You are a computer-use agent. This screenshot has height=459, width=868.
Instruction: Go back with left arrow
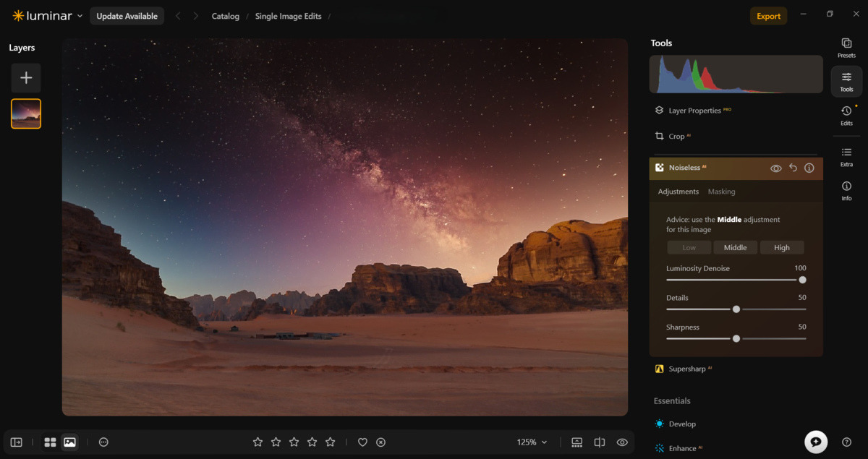point(178,16)
